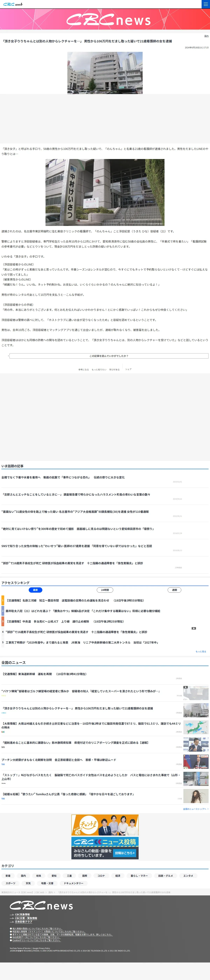Screen dimensions: 210x980
Task: Select the 国内 category chip
Action: [x=23, y=875]
